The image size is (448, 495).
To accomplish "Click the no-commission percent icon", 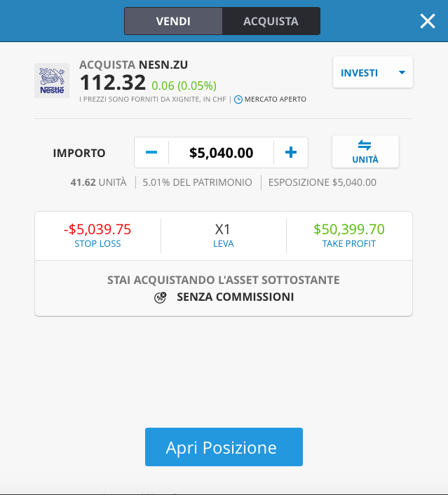I will pyautogui.click(x=160, y=297).
